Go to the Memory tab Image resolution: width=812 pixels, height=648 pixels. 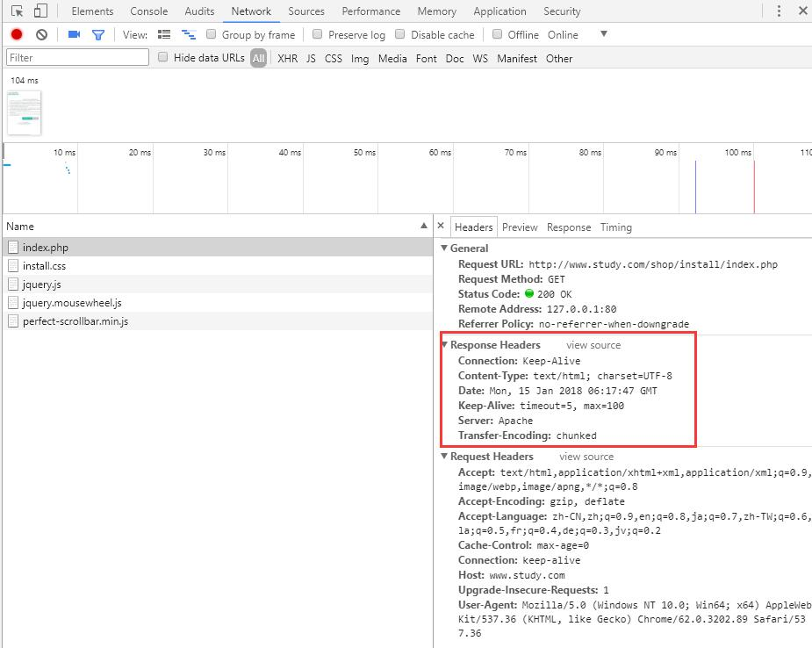point(436,11)
